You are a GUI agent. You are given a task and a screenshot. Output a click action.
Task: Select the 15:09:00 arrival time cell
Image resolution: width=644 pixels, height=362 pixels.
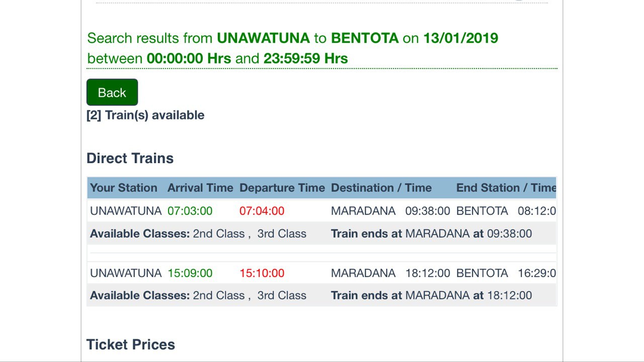pyautogui.click(x=190, y=273)
